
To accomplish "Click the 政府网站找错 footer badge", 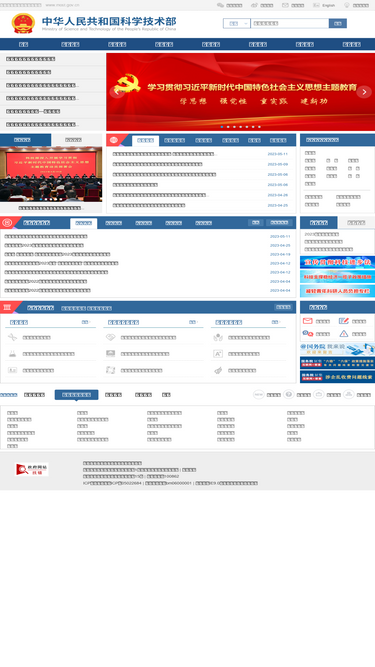I will click(x=31, y=469).
